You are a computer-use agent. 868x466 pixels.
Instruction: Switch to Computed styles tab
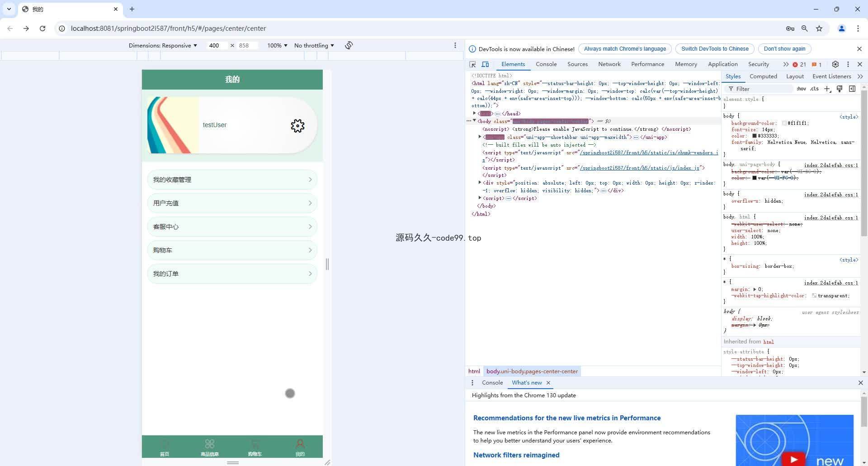[x=763, y=76]
